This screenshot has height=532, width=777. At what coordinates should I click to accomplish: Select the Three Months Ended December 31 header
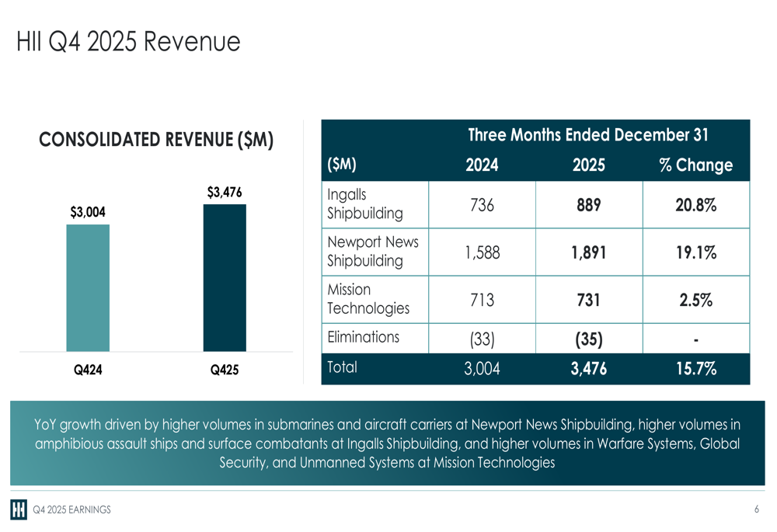pos(588,135)
